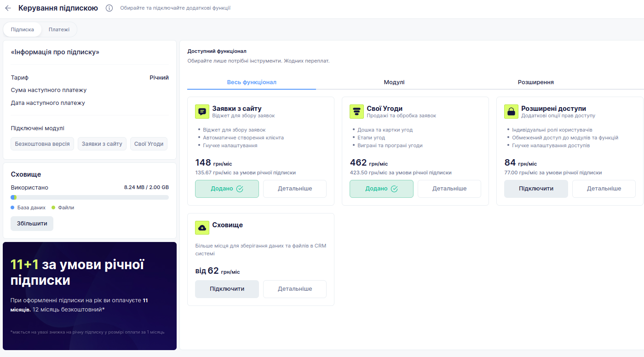Click the Свої Угоди card title

click(x=385, y=109)
